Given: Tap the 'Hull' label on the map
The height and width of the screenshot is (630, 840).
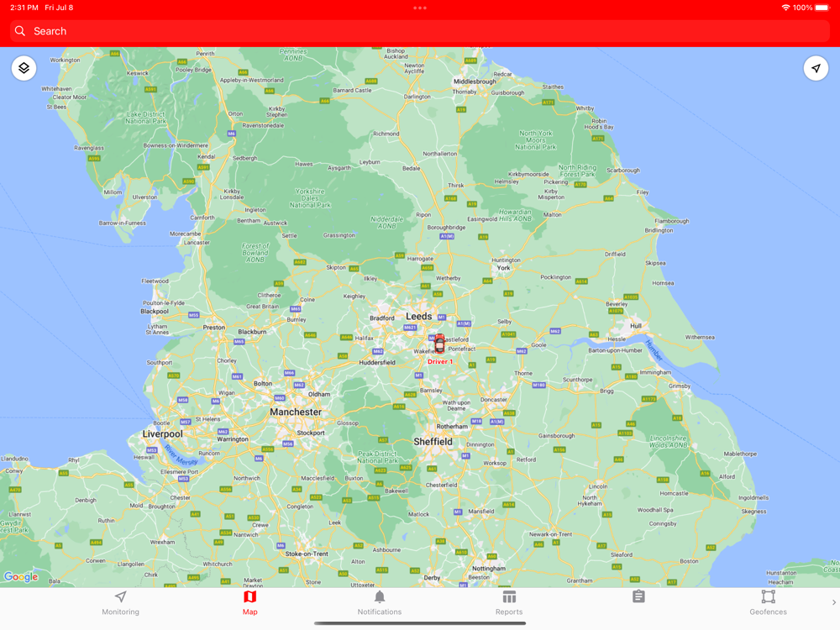Looking at the screenshot, I should pyautogui.click(x=636, y=326).
